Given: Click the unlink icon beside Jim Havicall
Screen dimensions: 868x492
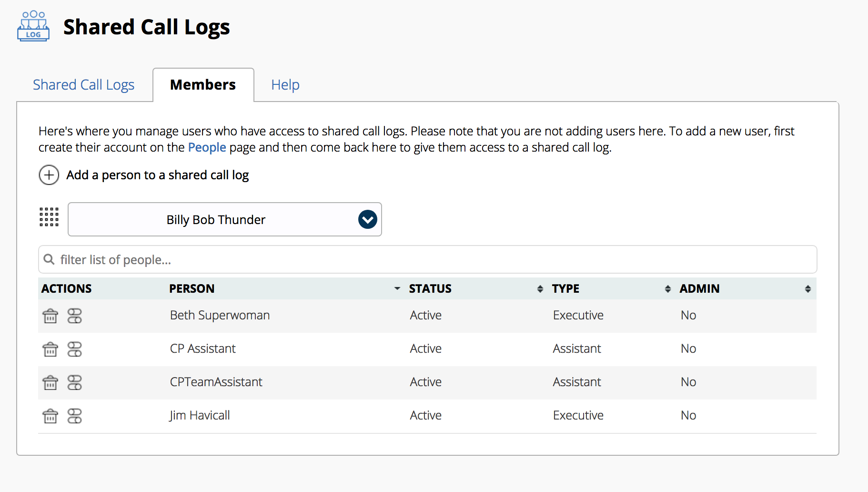Looking at the screenshot, I should 74,416.
